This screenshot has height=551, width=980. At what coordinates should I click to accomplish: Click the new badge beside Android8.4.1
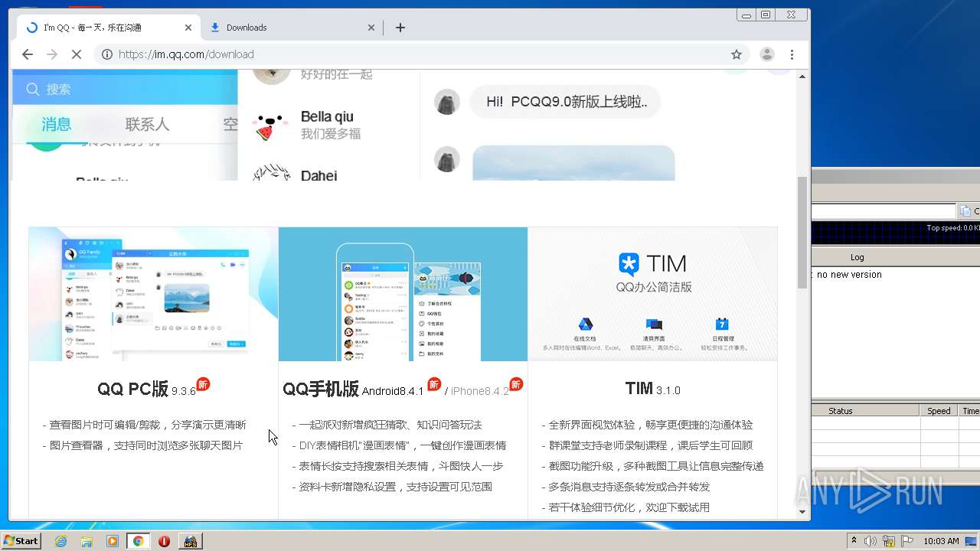tap(434, 384)
